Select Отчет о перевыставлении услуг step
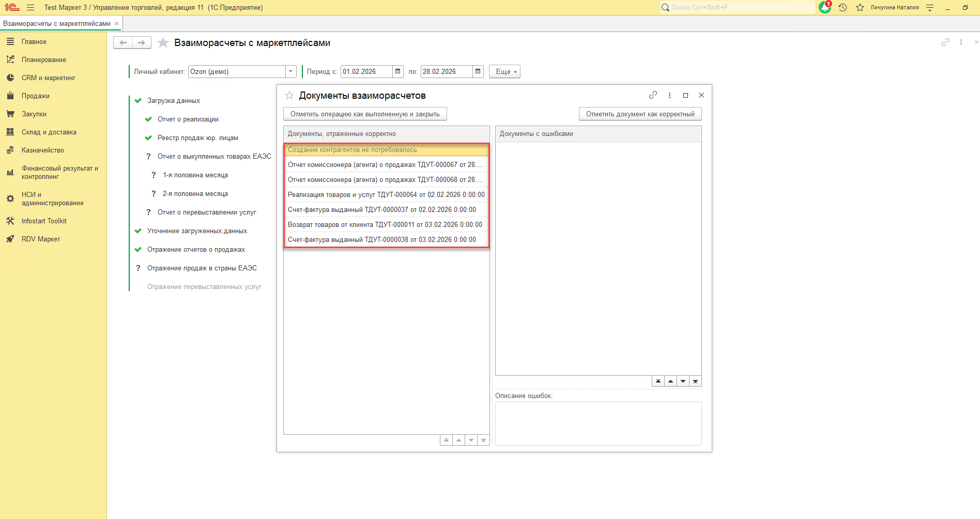Image resolution: width=980 pixels, height=519 pixels. coord(207,212)
